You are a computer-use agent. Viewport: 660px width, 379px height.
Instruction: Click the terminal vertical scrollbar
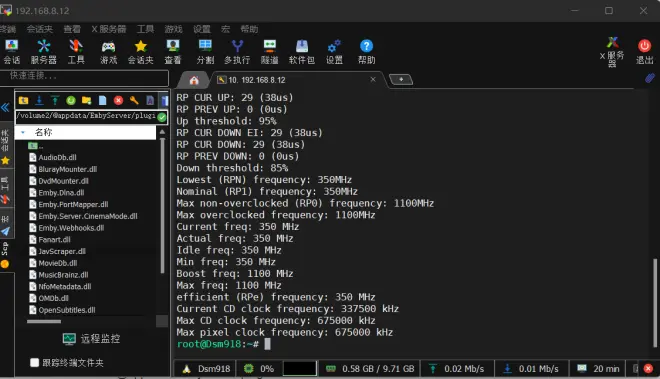655,302
